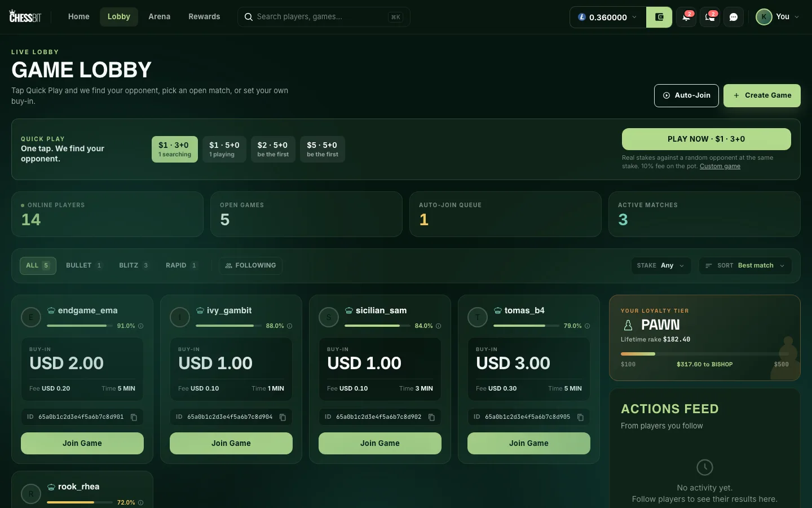Select the $2 · 5+0 quick play option
Screen dimensions: 812x508
[x=273, y=149]
